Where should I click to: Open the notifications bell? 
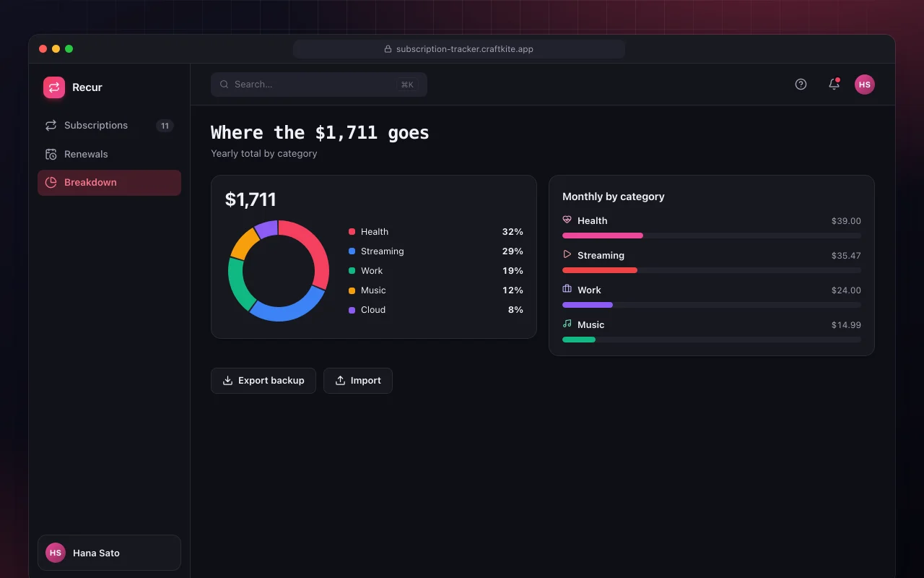coord(834,84)
